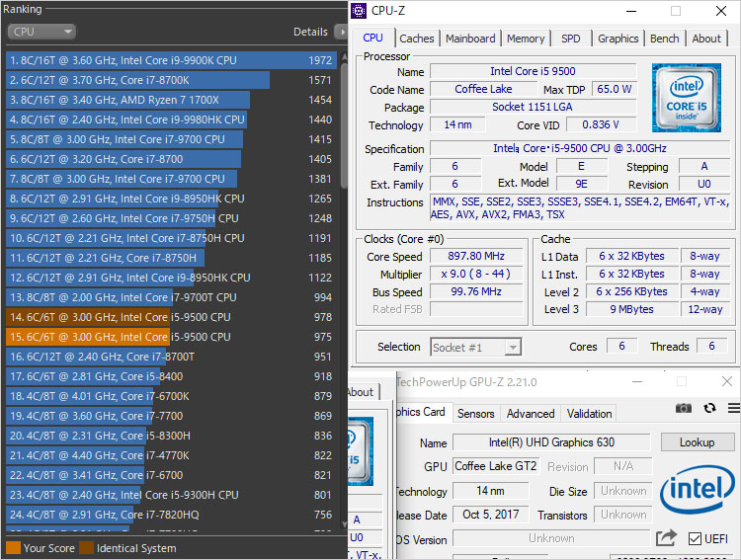Open the Memory tab in CPU-Z

[x=526, y=39]
